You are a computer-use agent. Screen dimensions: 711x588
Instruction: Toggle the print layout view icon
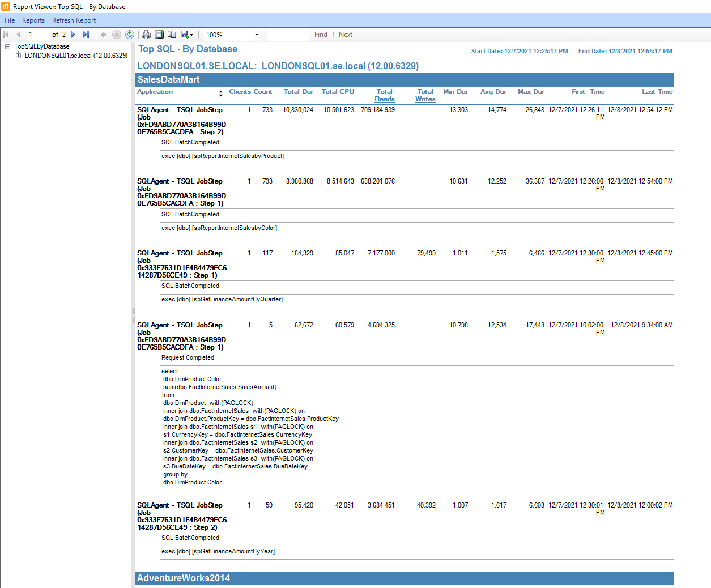159,35
